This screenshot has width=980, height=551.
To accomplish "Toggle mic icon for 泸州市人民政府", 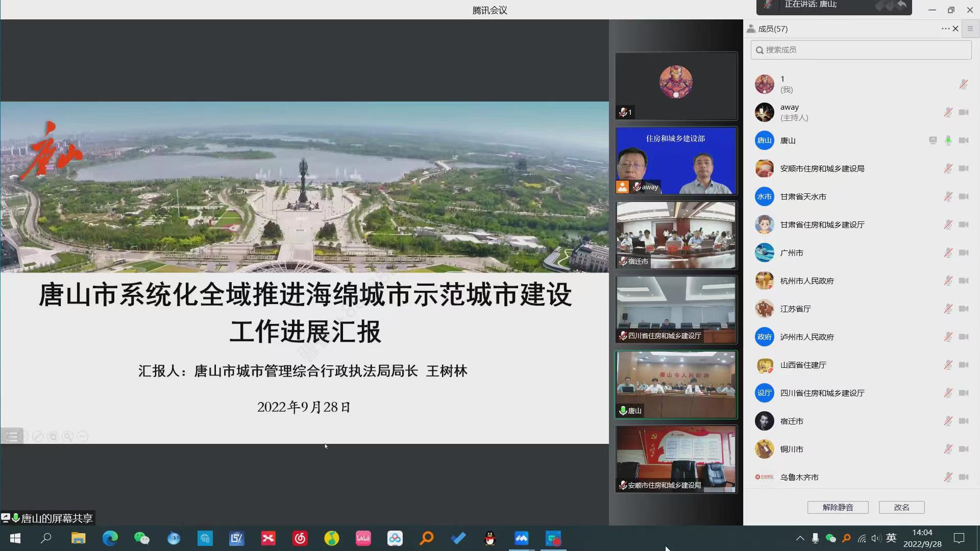I will click(948, 337).
